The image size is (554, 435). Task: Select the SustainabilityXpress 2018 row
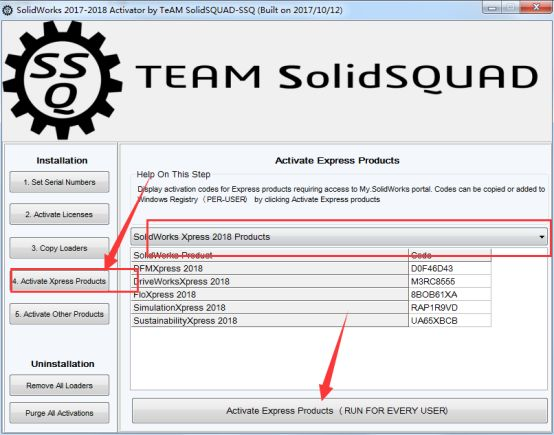coord(311,321)
